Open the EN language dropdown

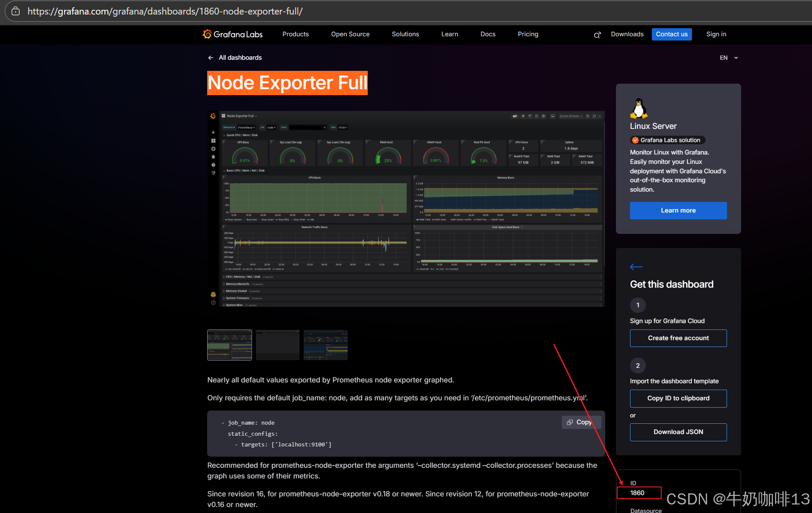click(x=729, y=58)
